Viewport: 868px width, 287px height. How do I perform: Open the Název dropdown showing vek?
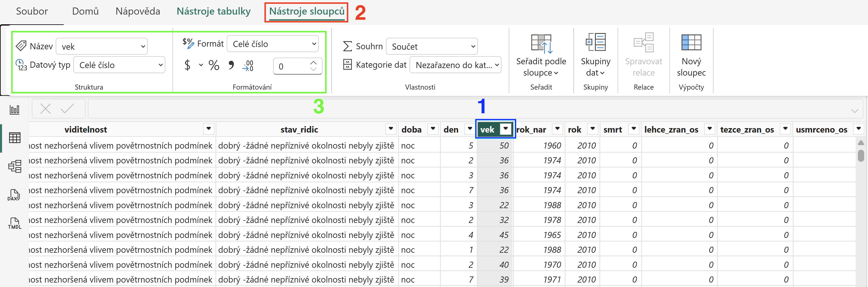click(x=102, y=46)
